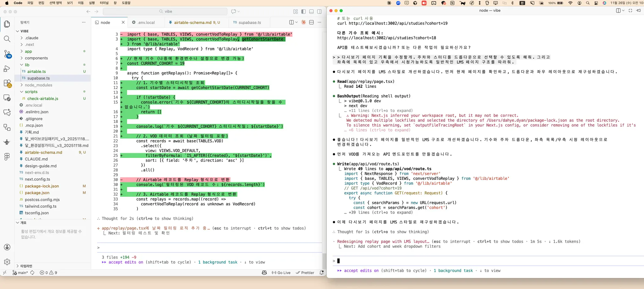Go back with the navigation arrow
Screen dimensions: 644x289
pyautogui.click(x=88, y=12)
